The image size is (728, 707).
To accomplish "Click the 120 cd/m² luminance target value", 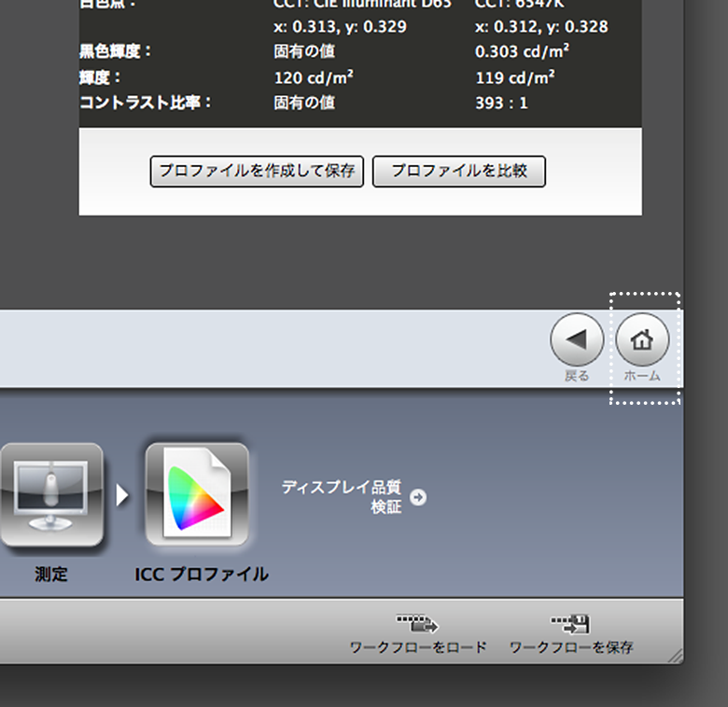I will 313,76.
